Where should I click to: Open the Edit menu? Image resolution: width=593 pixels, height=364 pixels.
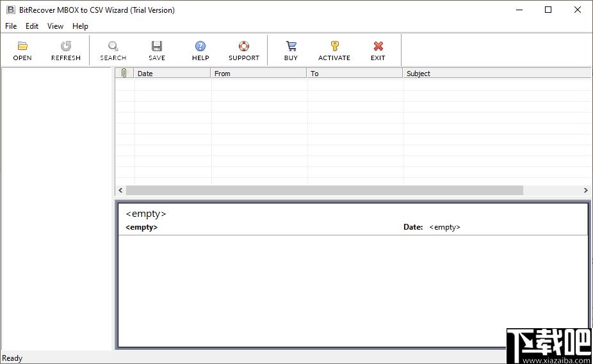(x=32, y=26)
